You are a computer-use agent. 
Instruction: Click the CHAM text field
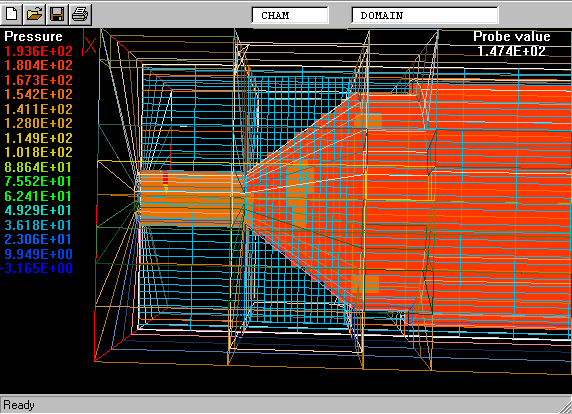290,15
